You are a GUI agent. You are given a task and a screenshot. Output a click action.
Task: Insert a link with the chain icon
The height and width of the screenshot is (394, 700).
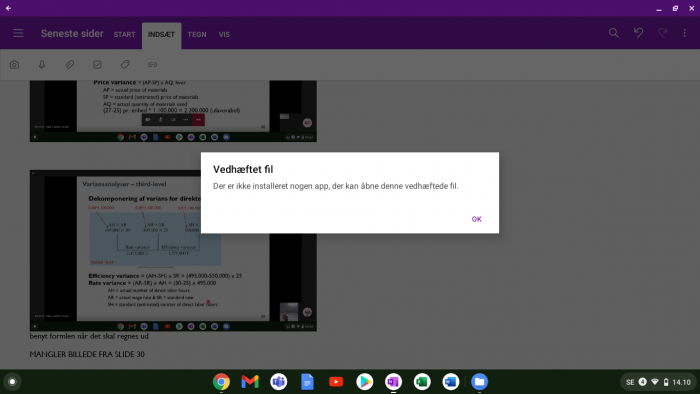pyautogui.click(x=153, y=65)
